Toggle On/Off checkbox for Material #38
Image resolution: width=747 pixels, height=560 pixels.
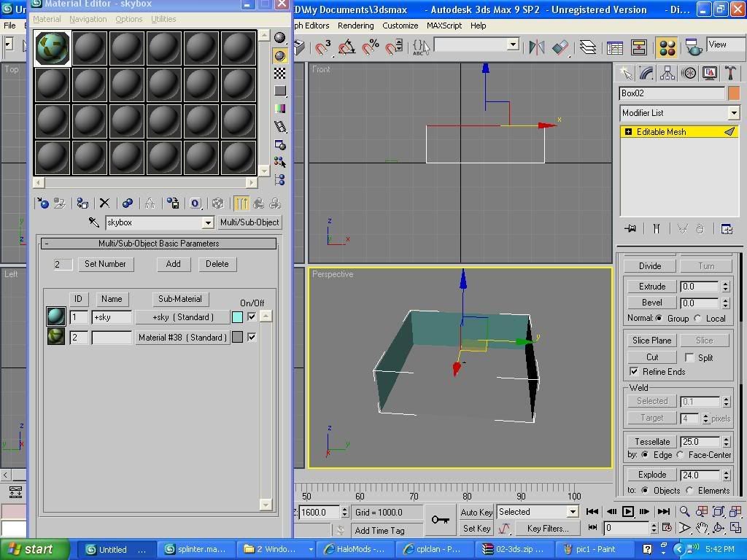tap(252, 337)
